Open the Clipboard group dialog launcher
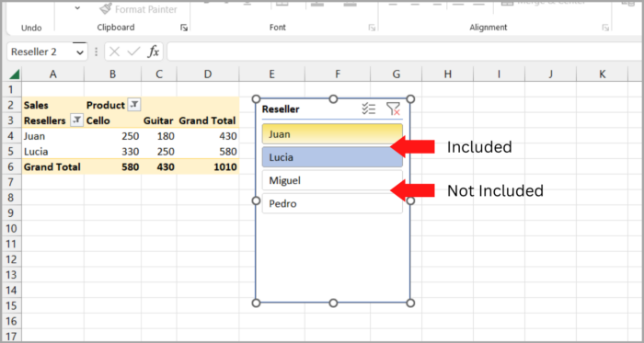644x343 pixels. tap(184, 28)
